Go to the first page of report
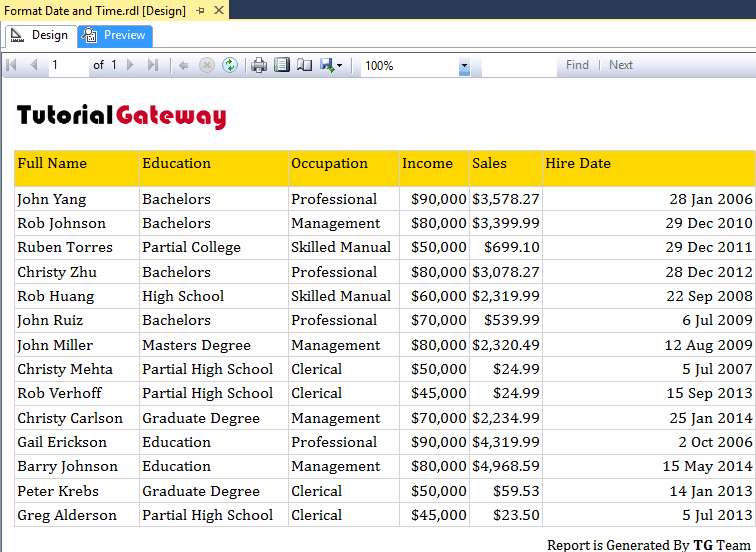The image size is (756, 552). [x=12, y=65]
